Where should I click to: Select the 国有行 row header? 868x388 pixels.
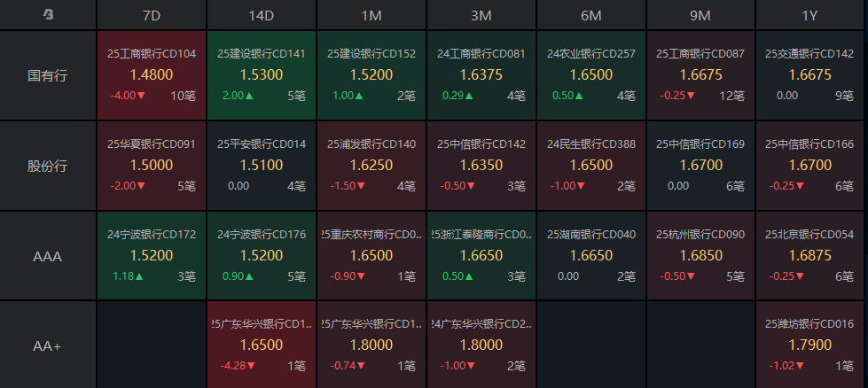48,75
